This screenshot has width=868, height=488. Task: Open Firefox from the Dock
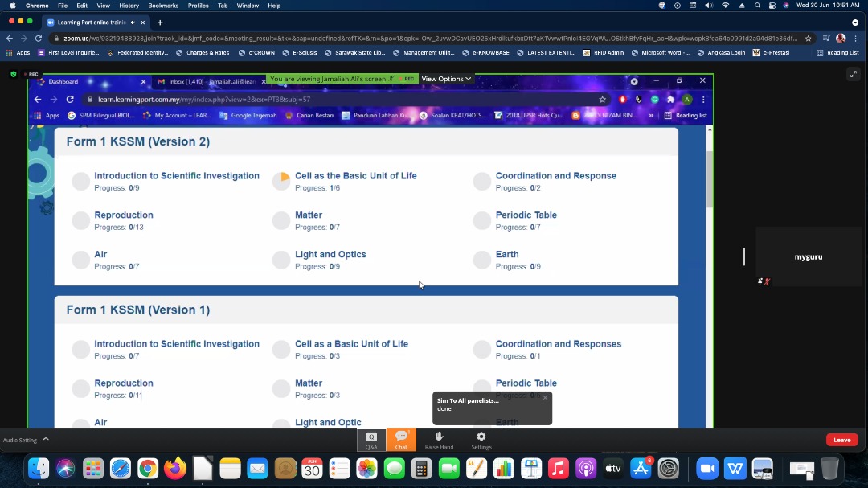click(x=175, y=469)
